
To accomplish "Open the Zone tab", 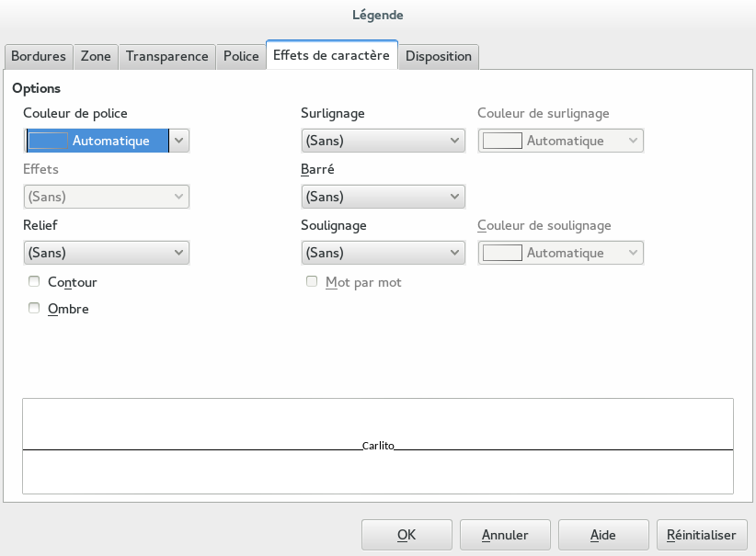I will point(96,56).
